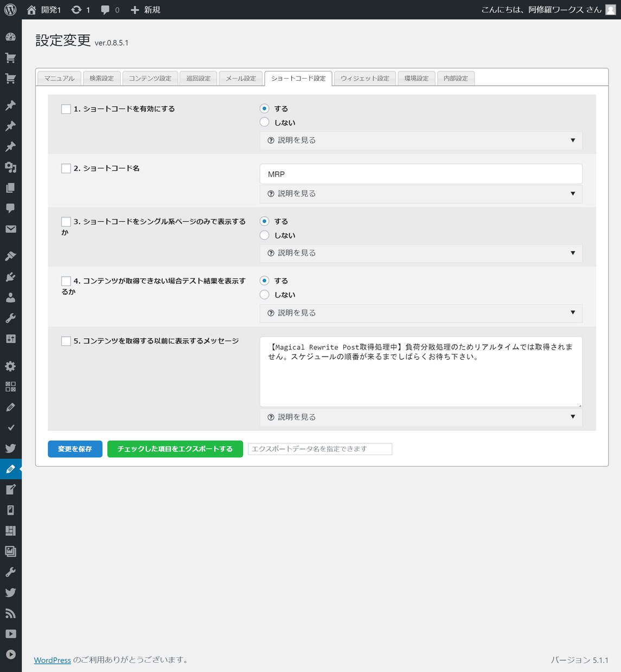Select しない for シングル系ページのみ setting

click(x=264, y=235)
